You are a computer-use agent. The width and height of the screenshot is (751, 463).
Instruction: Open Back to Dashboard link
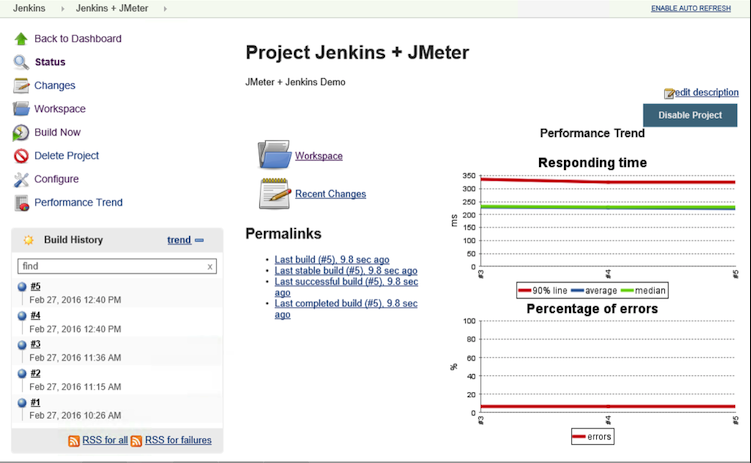pyautogui.click(x=78, y=39)
